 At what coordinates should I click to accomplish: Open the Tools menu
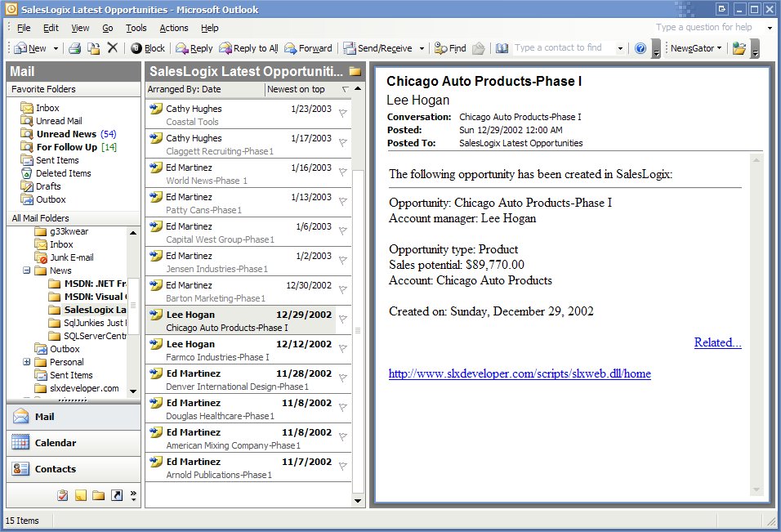pos(136,28)
